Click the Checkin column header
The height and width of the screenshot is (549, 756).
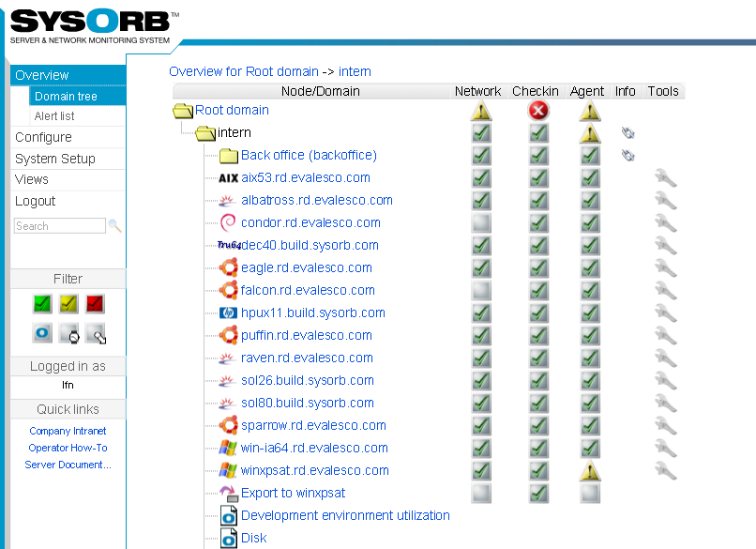536,91
